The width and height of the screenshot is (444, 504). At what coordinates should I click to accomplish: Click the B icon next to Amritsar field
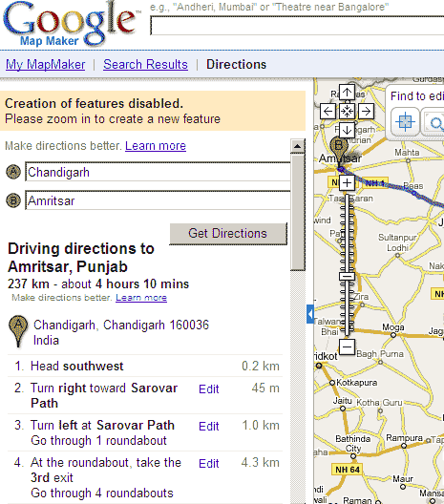tap(13, 200)
